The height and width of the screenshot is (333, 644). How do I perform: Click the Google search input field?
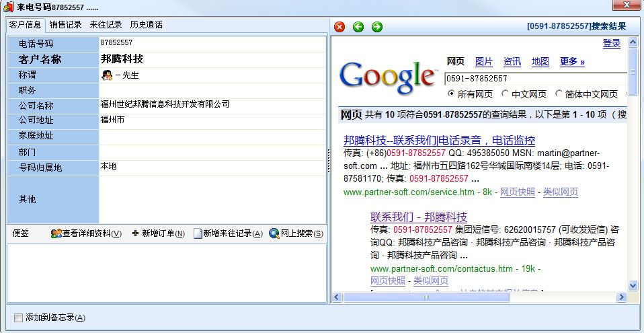coord(534,78)
